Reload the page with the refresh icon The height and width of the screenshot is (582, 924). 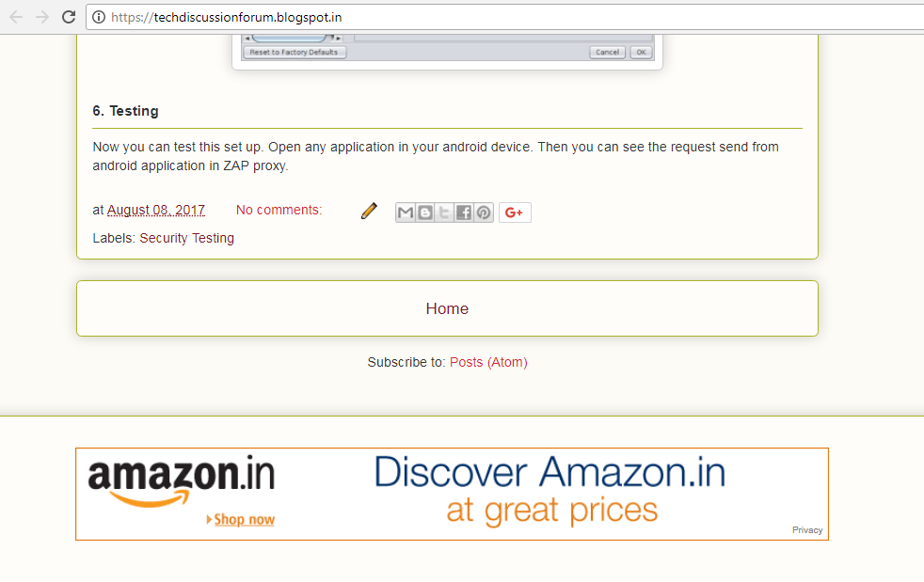tap(69, 17)
